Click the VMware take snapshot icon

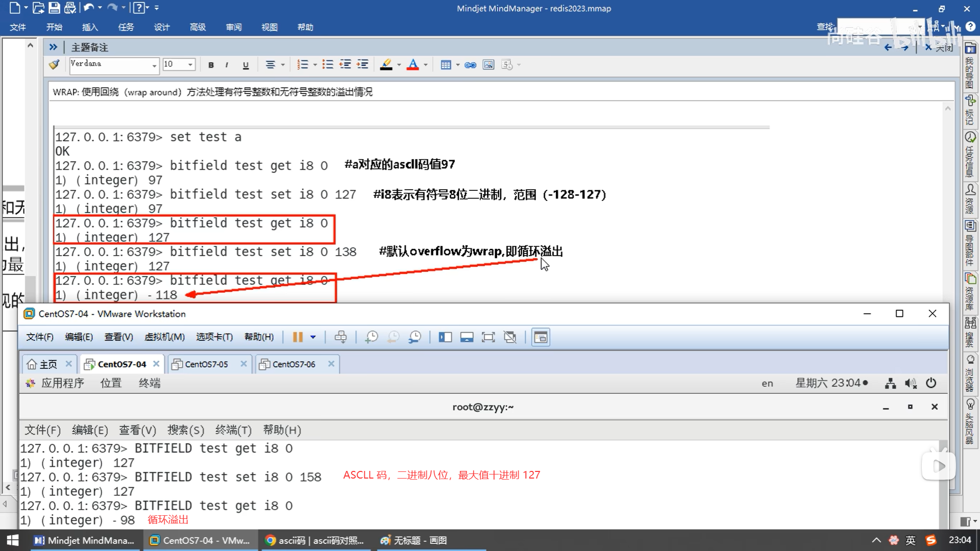pyautogui.click(x=371, y=337)
